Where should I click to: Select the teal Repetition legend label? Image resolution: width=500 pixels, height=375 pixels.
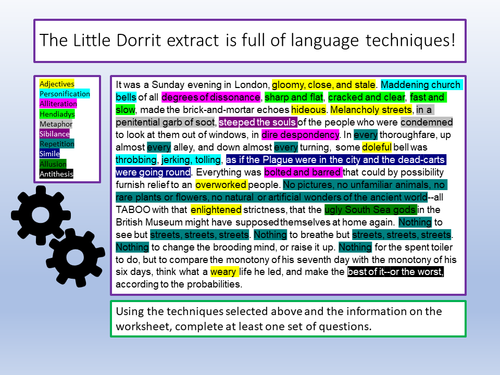tap(57, 144)
